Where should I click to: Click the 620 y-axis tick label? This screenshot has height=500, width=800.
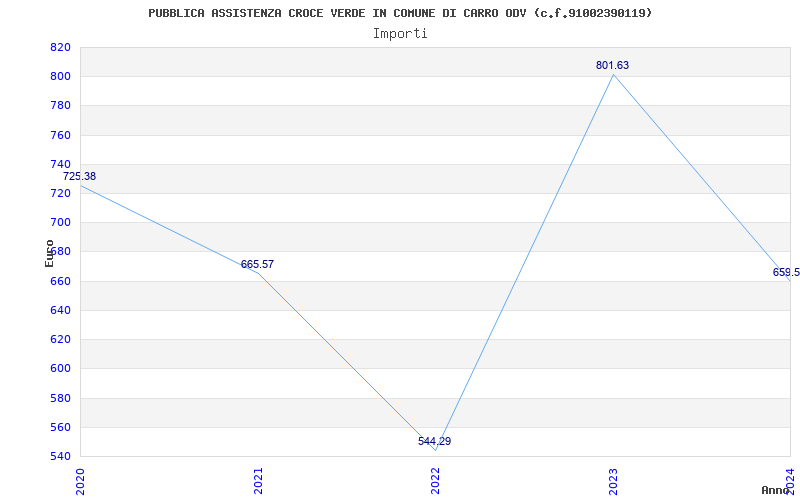coord(60,339)
